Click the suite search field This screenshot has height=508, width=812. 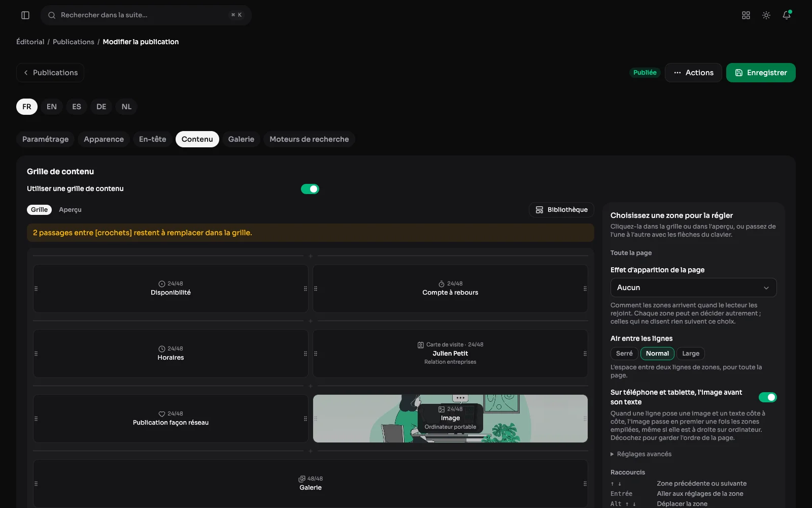click(x=146, y=15)
